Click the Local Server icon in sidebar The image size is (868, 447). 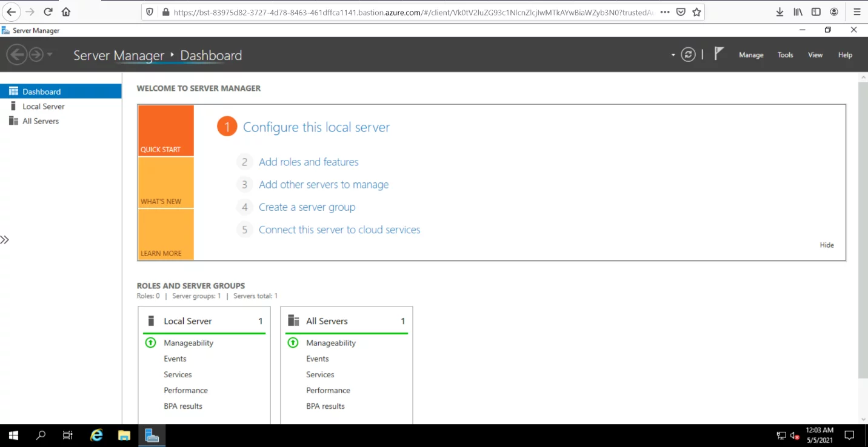[13, 106]
